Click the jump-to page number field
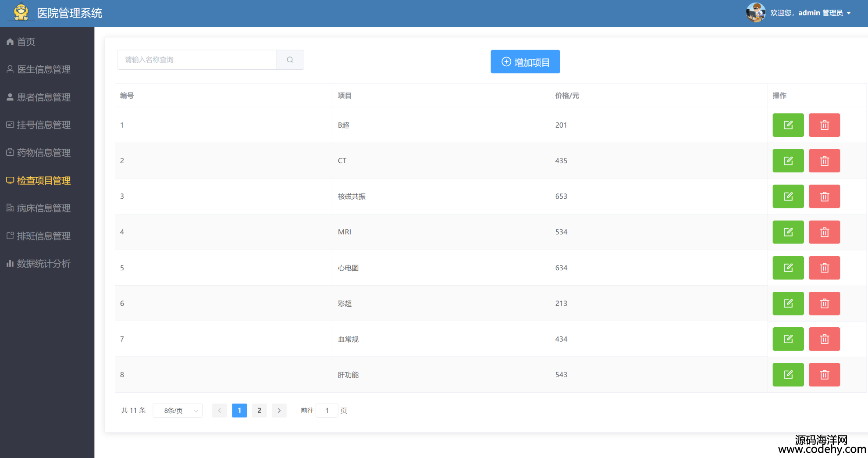This screenshot has height=458, width=868. (x=327, y=411)
